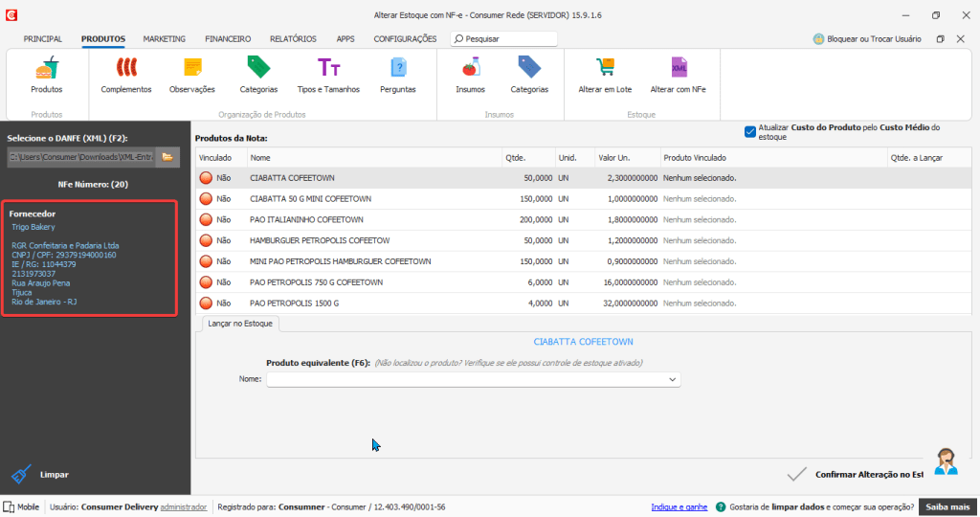Browse for XML file with folder icon

point(167,156)
